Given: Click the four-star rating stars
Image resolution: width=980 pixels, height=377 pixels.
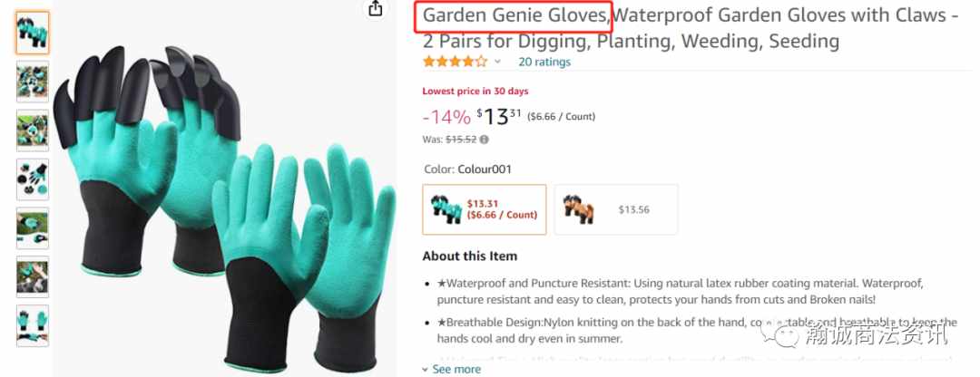Looking at the screenshot, I should [x=455, y=61].
